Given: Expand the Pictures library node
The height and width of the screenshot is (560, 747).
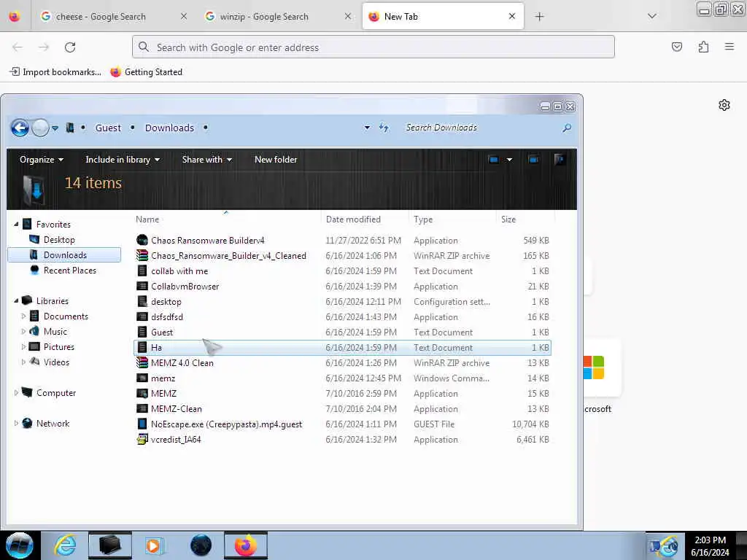Looking at the screenshot, I should tap(23, 346).
